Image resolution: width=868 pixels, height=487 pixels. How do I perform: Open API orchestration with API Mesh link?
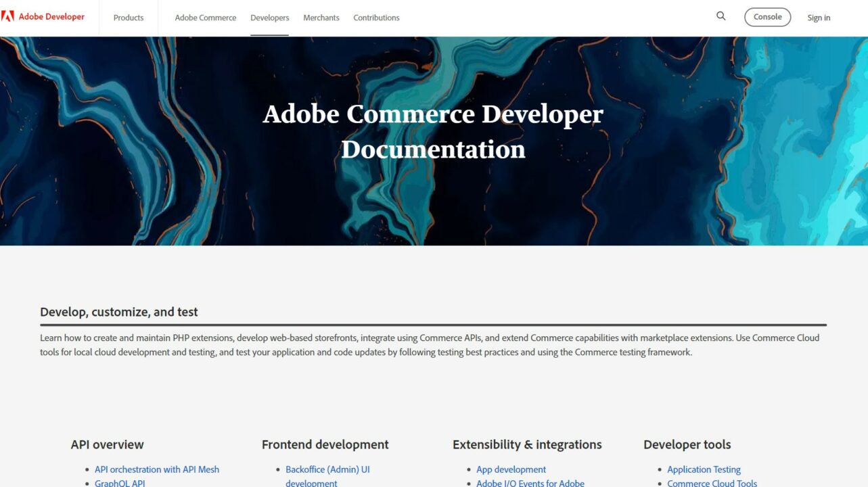point(157,469)
